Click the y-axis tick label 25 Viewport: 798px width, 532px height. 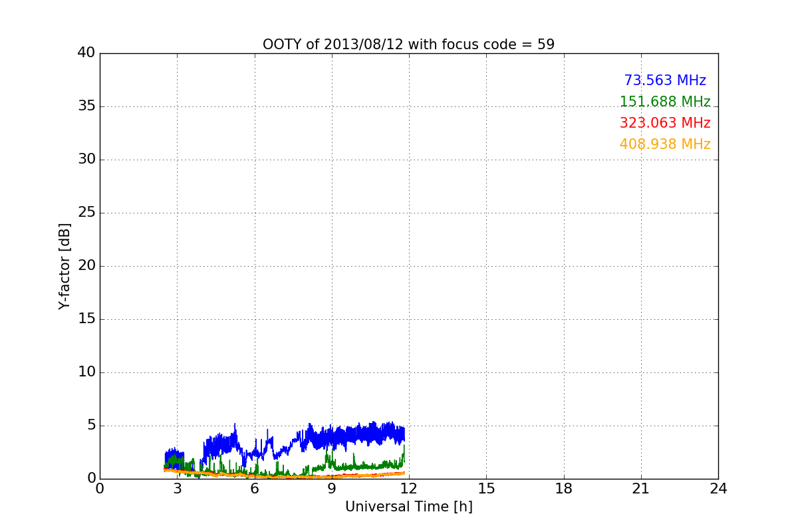pos(86,213)
